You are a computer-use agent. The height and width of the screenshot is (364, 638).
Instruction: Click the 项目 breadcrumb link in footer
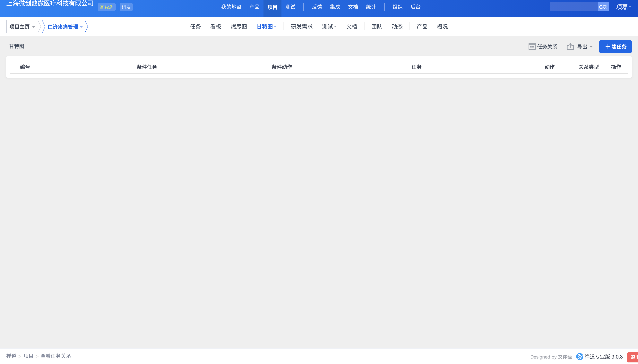tap(28, 356)
